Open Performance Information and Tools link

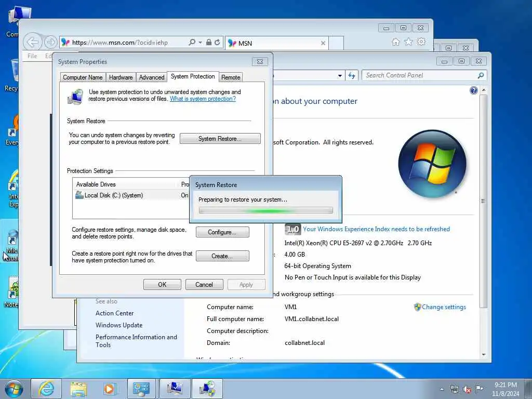(x=136, y=341)
